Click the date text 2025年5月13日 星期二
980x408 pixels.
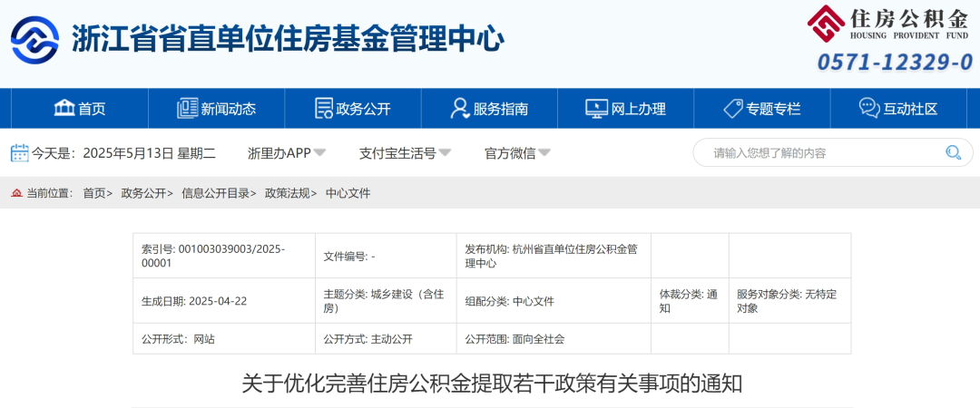click(150, 153)
